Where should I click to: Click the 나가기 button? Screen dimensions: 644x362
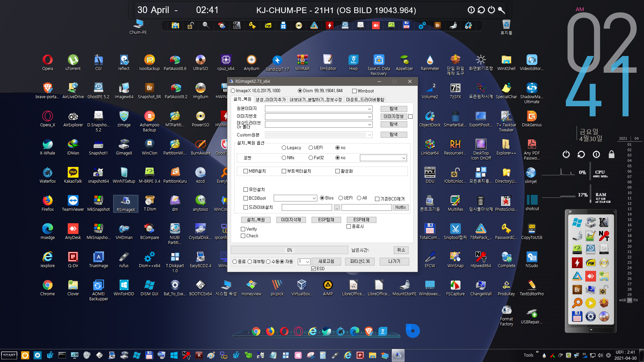point(394,261)
